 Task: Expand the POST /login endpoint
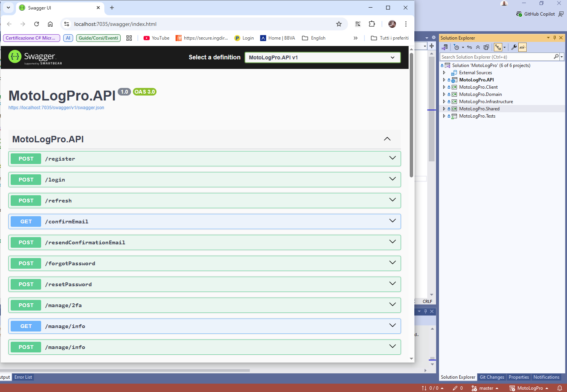click(204, 180)
